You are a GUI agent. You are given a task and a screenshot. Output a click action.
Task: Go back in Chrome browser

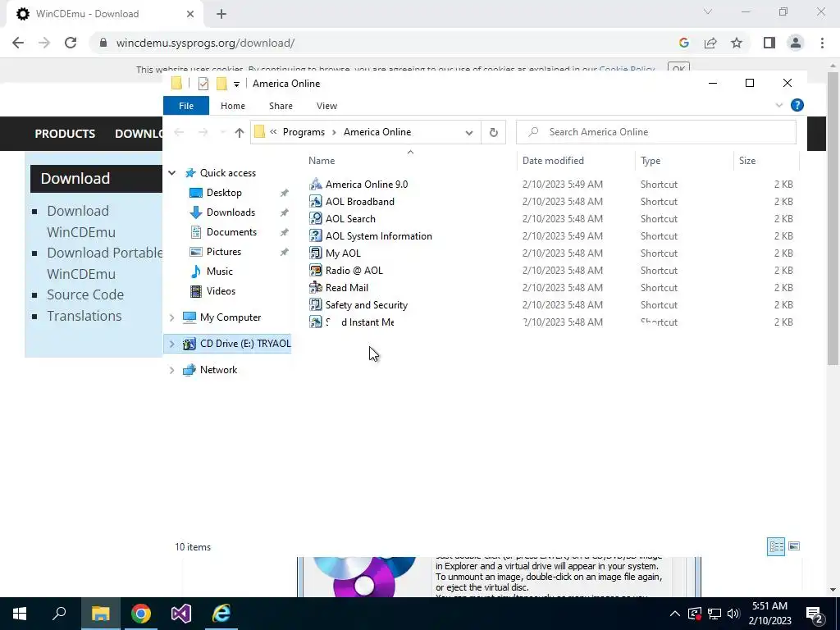tap(18, 43)
